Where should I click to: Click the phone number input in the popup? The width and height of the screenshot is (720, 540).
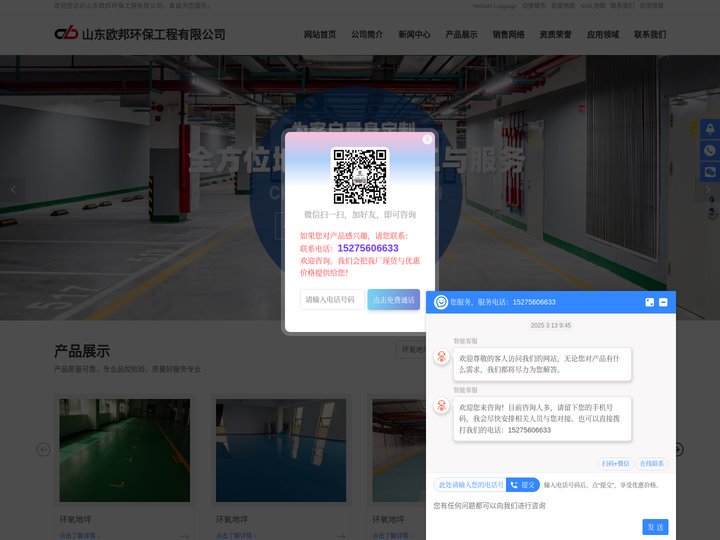pyautogui.click(x=332, y=299)
